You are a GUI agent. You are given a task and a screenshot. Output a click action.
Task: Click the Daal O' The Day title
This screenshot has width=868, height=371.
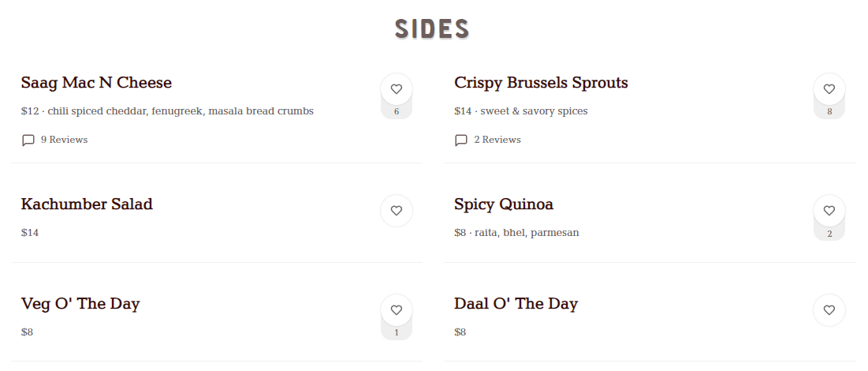pos(516,304)
